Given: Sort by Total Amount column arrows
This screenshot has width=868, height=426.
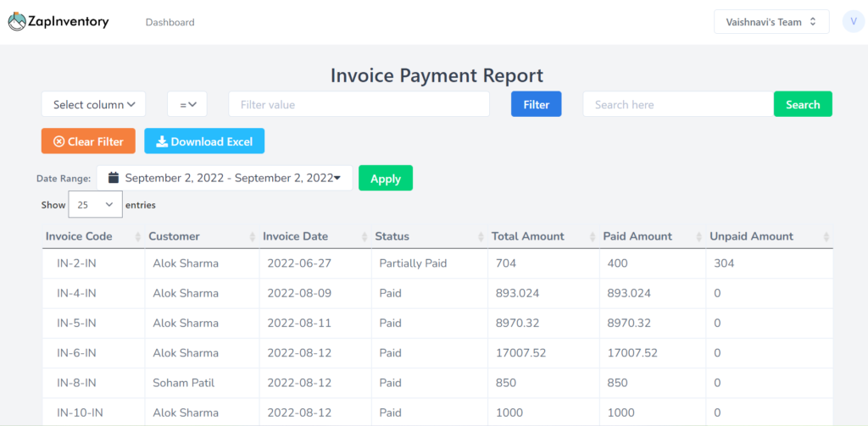Looking at the screenshot, I should (x=593, y=236).
